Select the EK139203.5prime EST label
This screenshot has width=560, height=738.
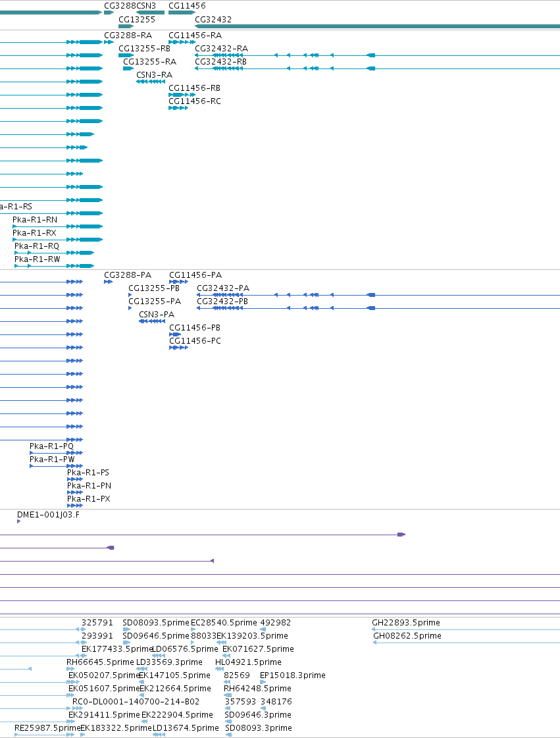click(252, 636)
